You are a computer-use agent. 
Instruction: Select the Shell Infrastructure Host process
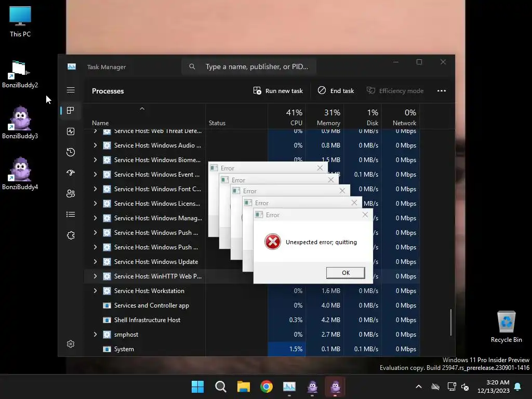(x=252, y=320)
